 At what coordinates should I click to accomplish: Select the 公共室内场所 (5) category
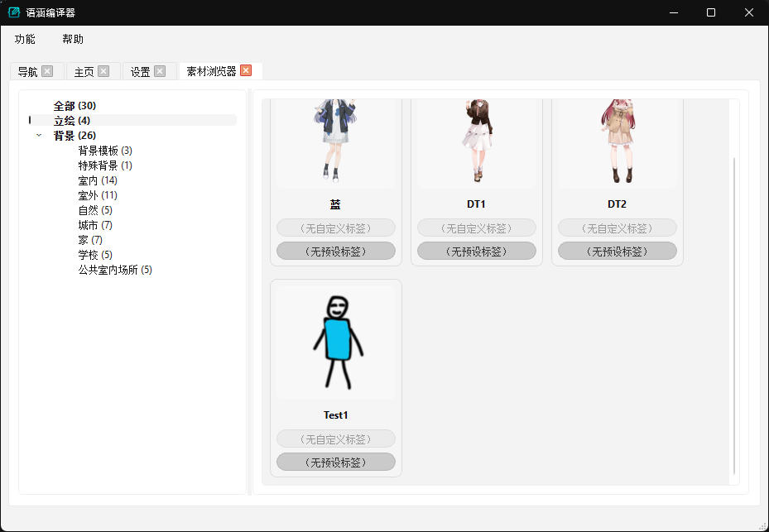pos(115,270)
